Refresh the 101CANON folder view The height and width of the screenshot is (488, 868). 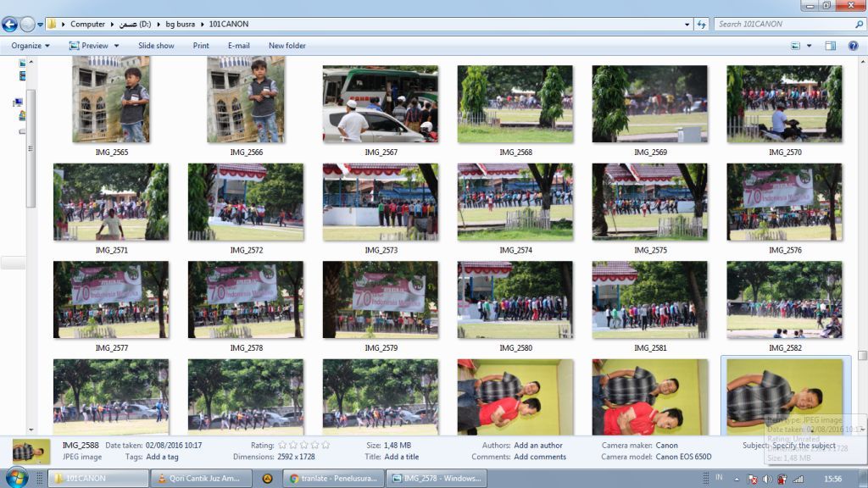coord(701,25)
